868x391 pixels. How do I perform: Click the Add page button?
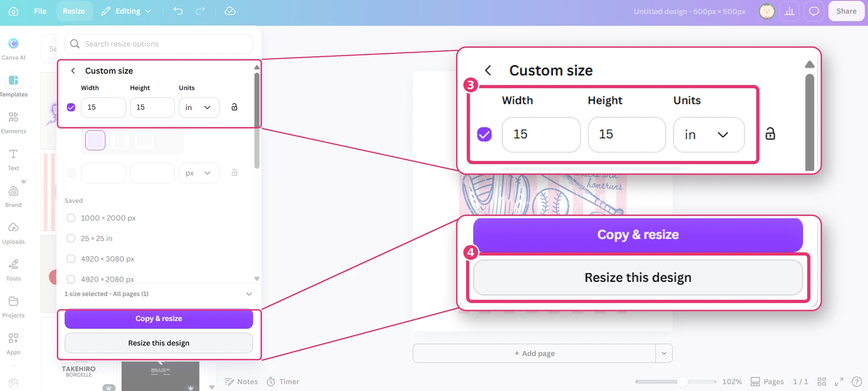point(534,353)
